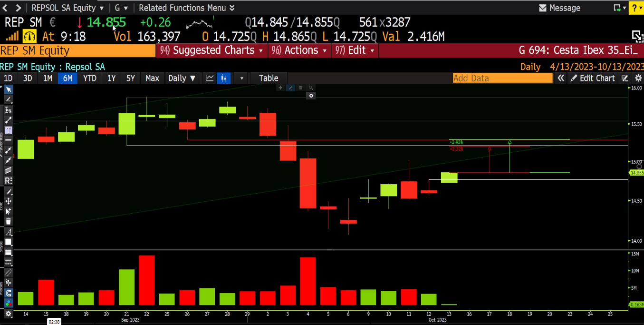
Task: Click the annotate pencil note icon
Action: tap(625, 78)
